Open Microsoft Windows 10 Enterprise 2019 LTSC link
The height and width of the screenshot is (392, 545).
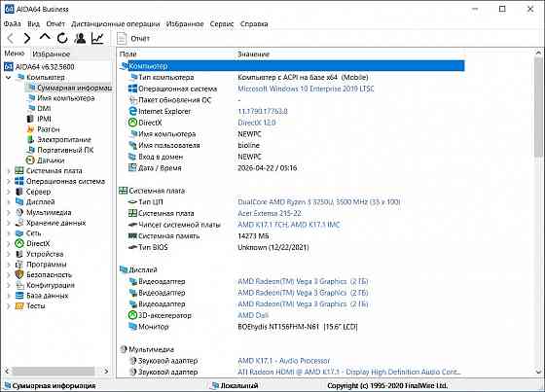tap(306, 89)
